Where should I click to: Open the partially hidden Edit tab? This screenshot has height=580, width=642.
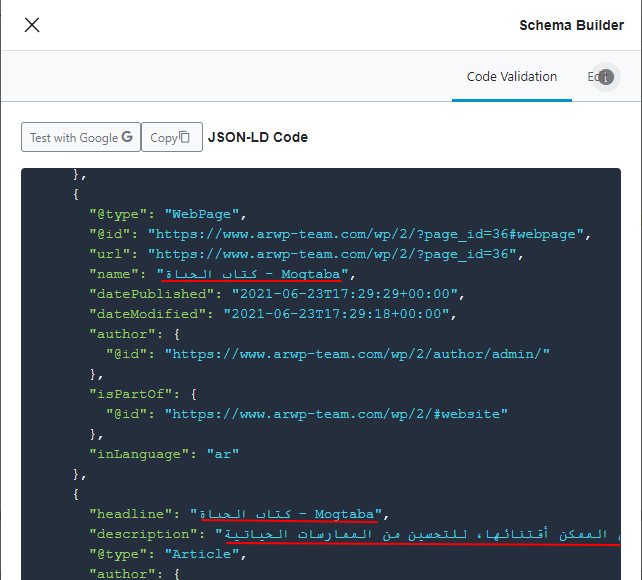pyautogui.click(x=591, y=77)
